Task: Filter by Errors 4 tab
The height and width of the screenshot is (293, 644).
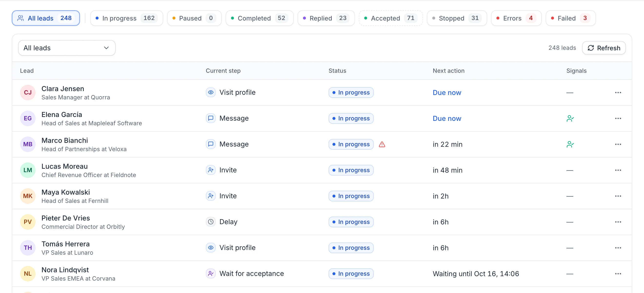Action: click(516, 18)
